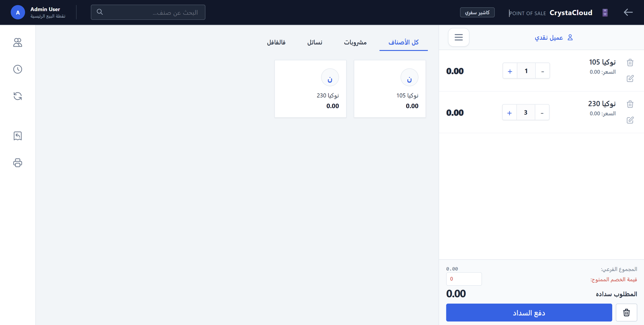The image size is (644, 325).
Task: Switch to the مشروبات tab
Action: pyautogui.click(x=355, y=42)
